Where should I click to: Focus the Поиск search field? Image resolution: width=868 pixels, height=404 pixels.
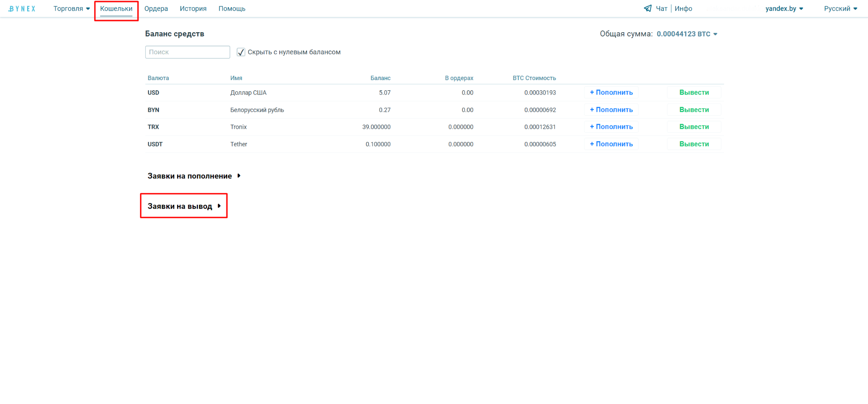[x=187, y=52]
